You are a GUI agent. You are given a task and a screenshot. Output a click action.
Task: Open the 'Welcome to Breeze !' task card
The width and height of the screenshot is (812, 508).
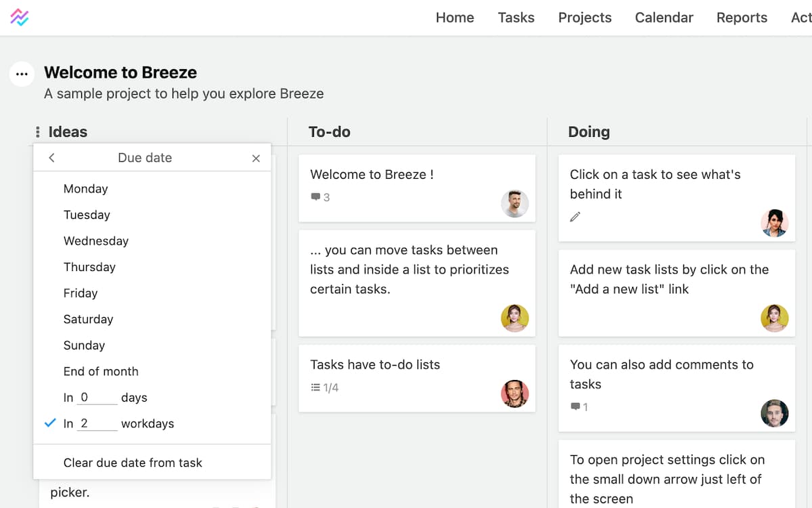point(417,188)
